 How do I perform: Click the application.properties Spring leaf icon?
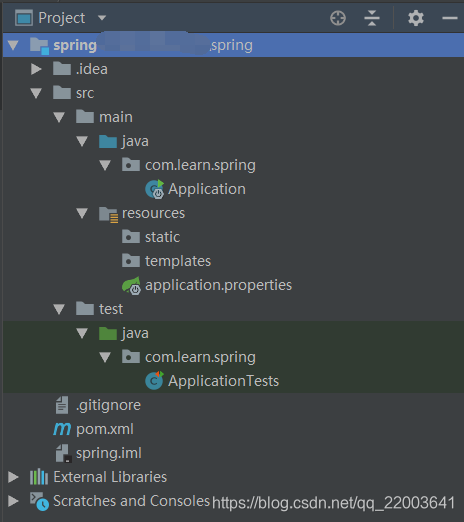pos(131,285)
